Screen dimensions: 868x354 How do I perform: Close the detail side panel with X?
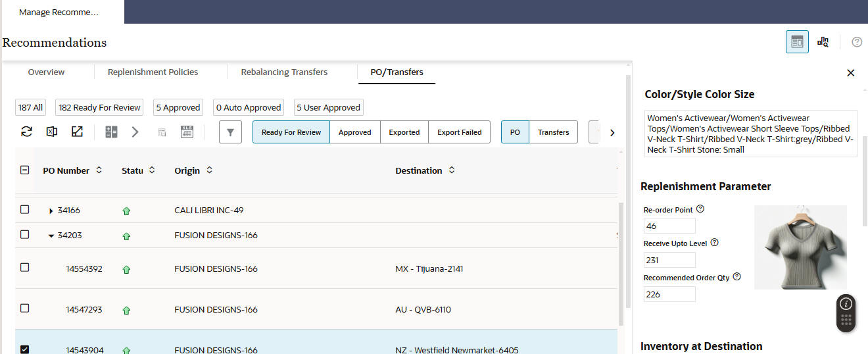tap(850, 73)
